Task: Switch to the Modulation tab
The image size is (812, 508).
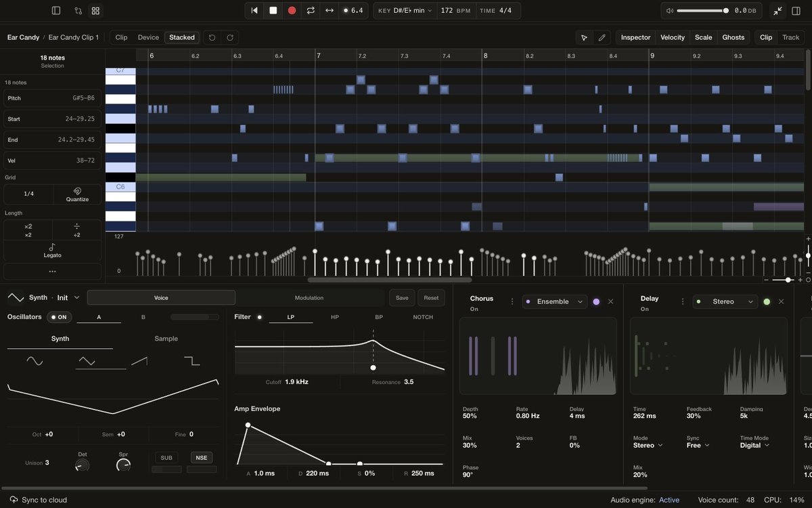Action: [309, 298]
